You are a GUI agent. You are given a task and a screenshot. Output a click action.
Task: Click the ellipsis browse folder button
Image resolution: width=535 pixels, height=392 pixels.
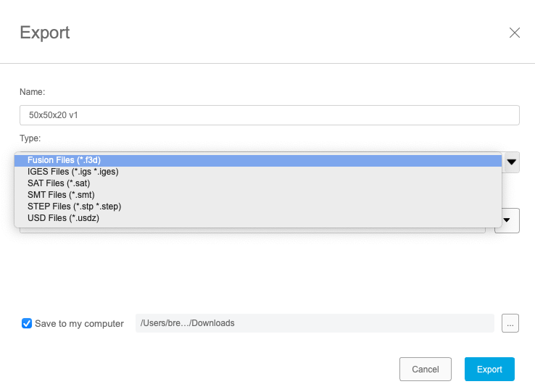[x=510, y=323]
